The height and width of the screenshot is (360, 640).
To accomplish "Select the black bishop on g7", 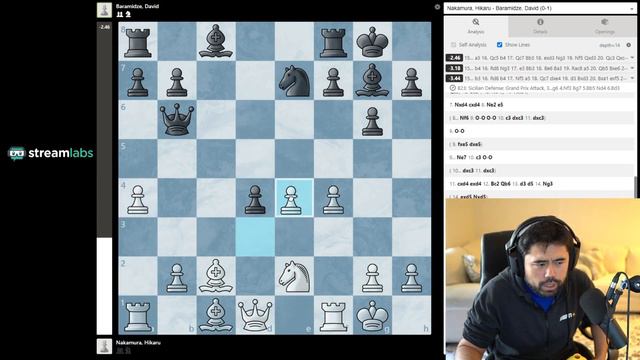I will click(x=372, y=80).
